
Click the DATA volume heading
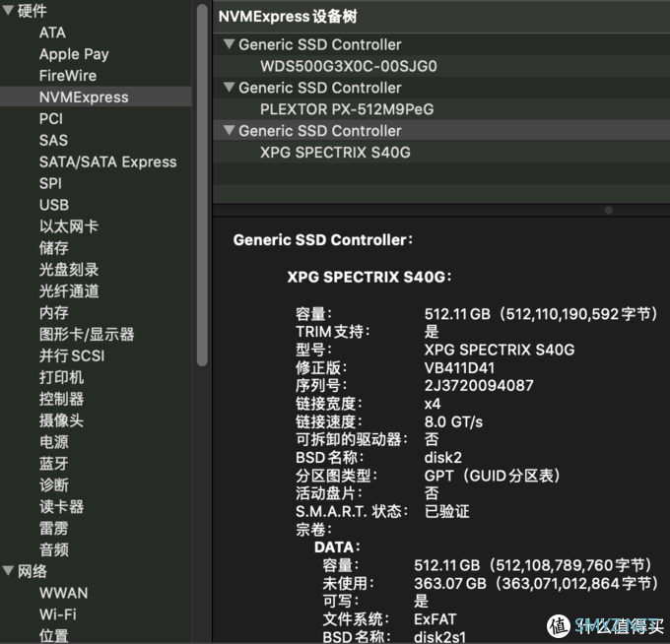(337, 547)
